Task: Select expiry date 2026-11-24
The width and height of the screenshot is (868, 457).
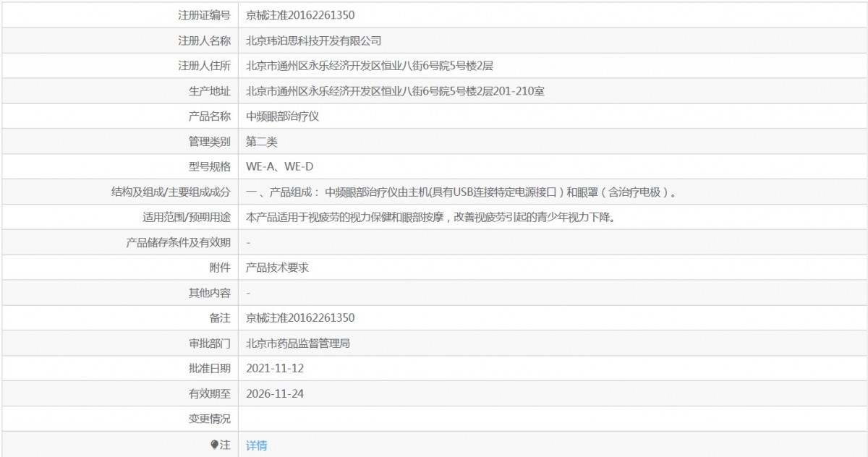Action: click(273, 394)
